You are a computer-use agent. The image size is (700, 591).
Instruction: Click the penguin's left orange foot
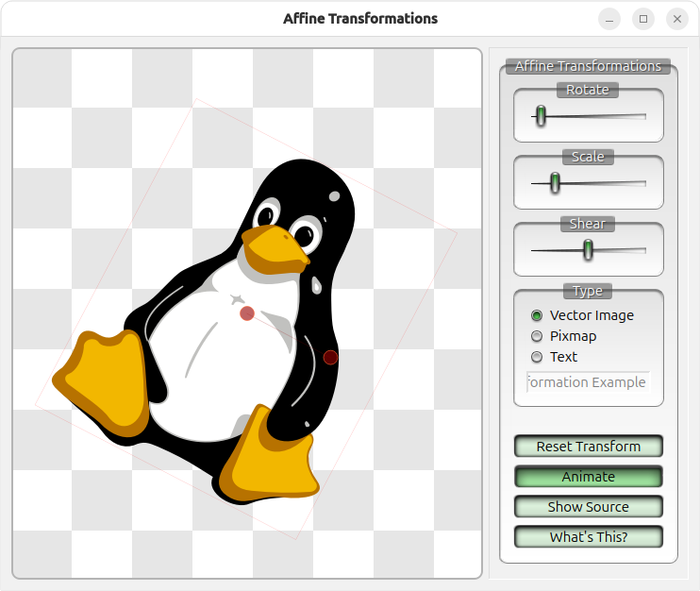click(x=104, y=378)
